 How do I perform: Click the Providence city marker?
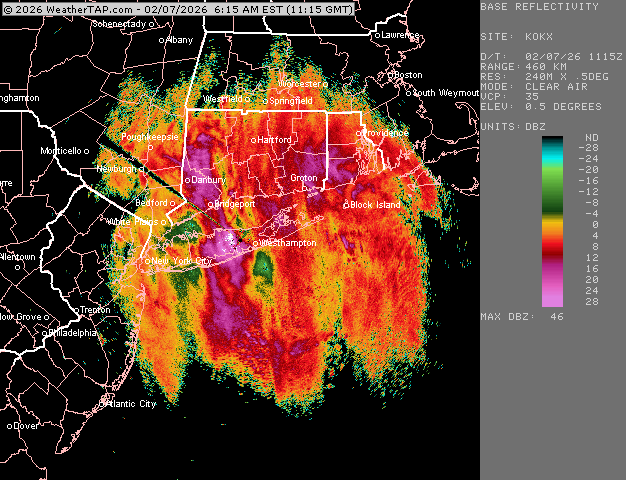click(358, 133)
